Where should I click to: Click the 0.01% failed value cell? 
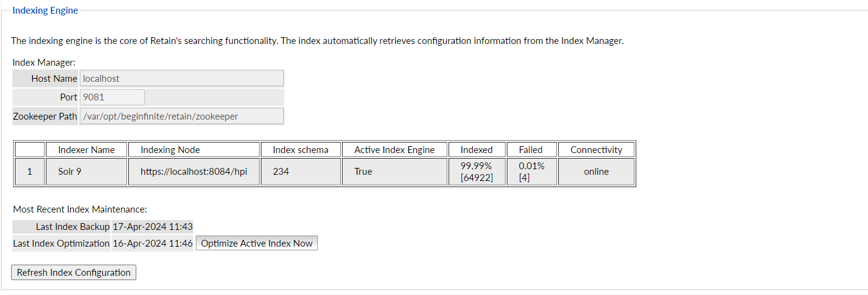(x=531, y=172)
